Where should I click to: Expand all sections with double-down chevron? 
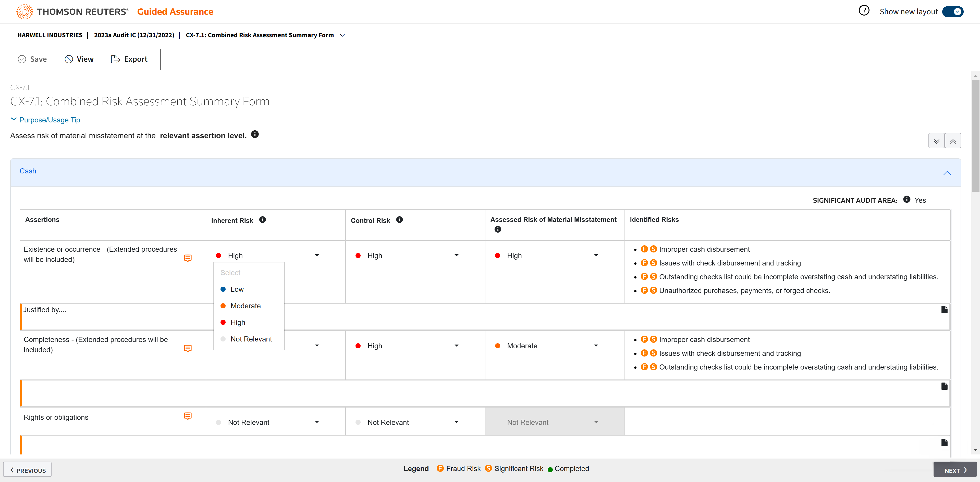pyautogui.click(x=936, y=141)
